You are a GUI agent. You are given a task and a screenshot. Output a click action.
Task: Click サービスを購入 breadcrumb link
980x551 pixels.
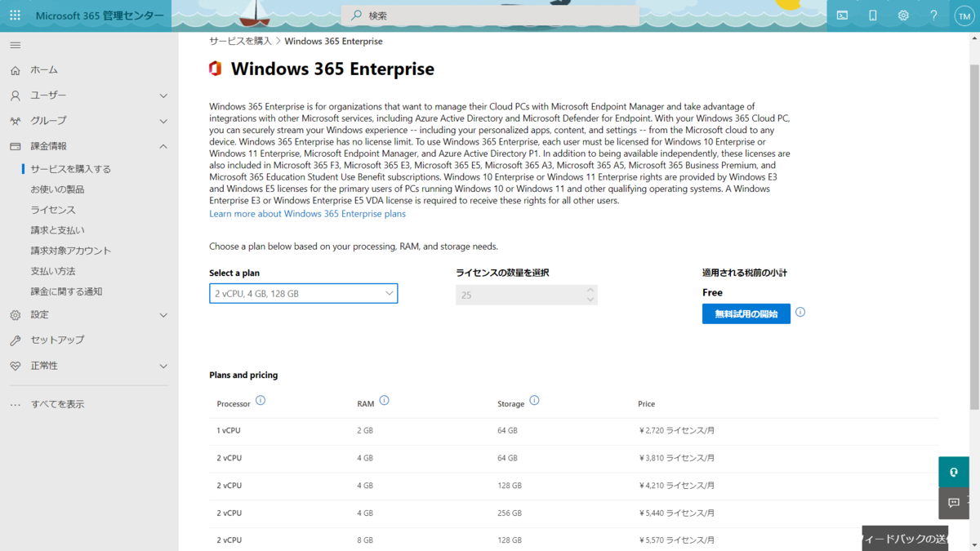(240, 41)
